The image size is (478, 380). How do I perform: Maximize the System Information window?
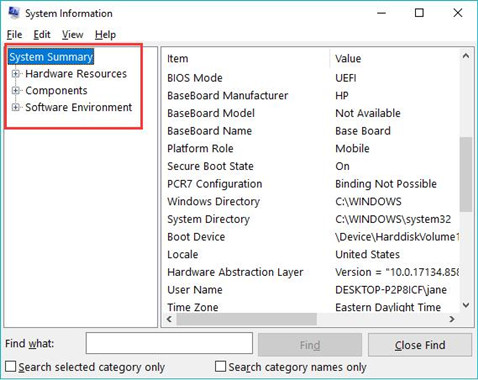click(x=419, y=13)
